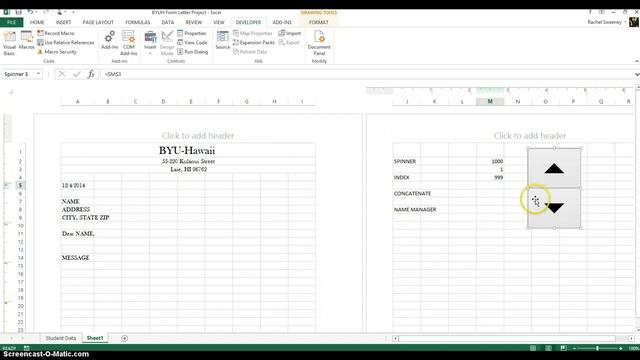Open the Macros dialog

27,40
